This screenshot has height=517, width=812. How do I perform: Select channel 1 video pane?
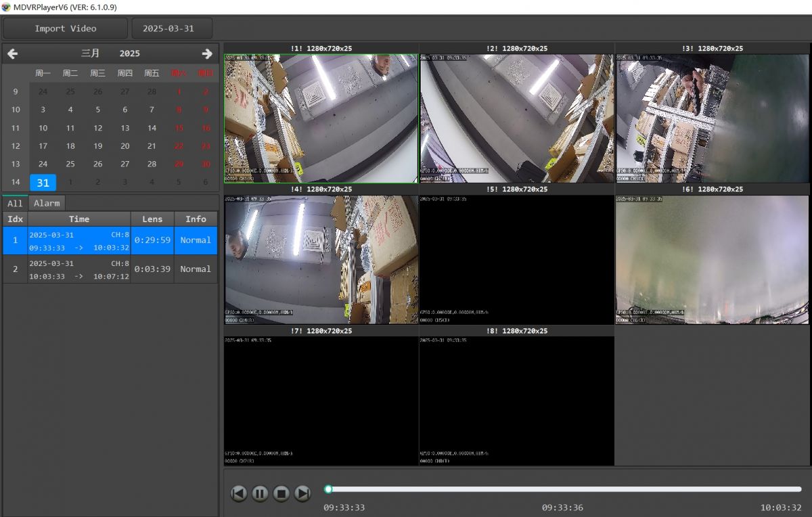pos(321,118)
